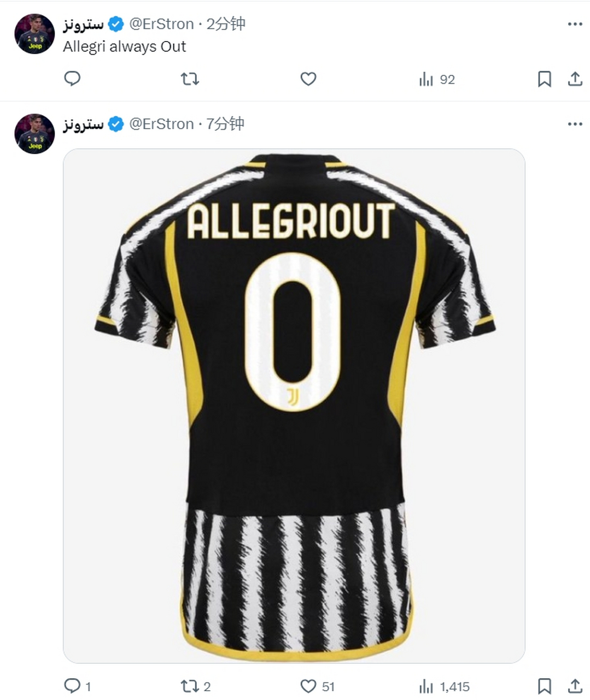Open more options for the top tweet

575,24
